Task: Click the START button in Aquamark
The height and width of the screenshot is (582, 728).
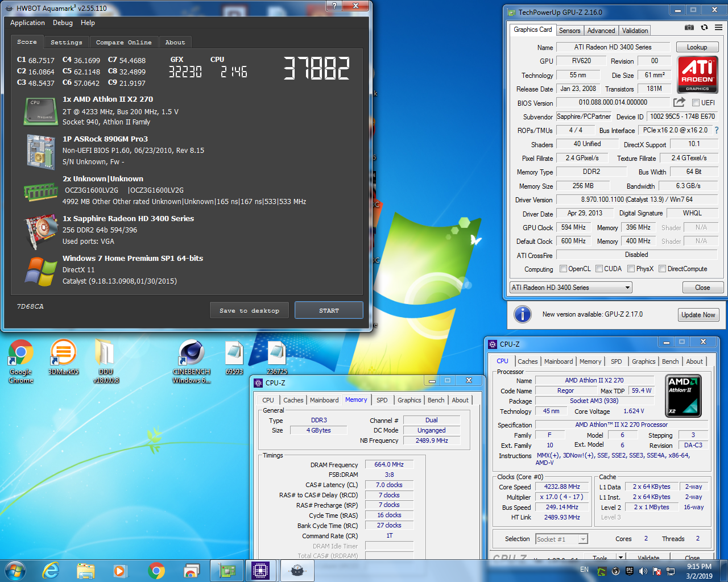Action: click(329, 310)
